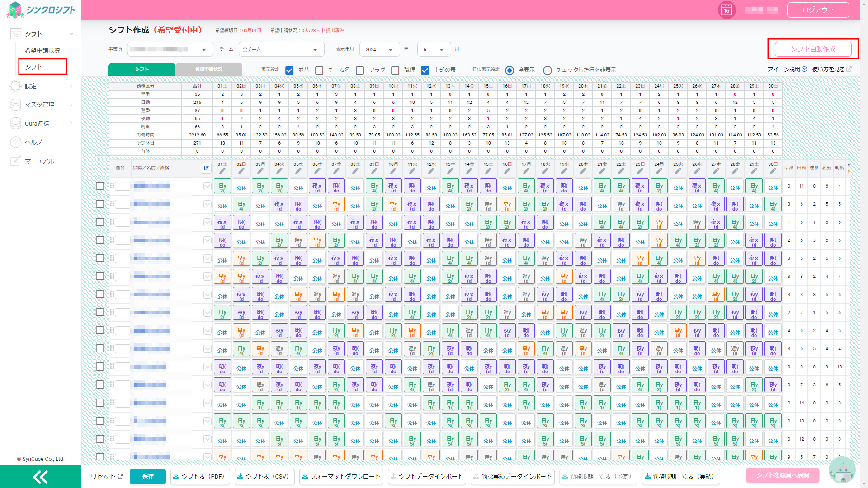Screen dimensions: 868x488
Task: Download シフト表 (PDF)
Action: point(199,476)
